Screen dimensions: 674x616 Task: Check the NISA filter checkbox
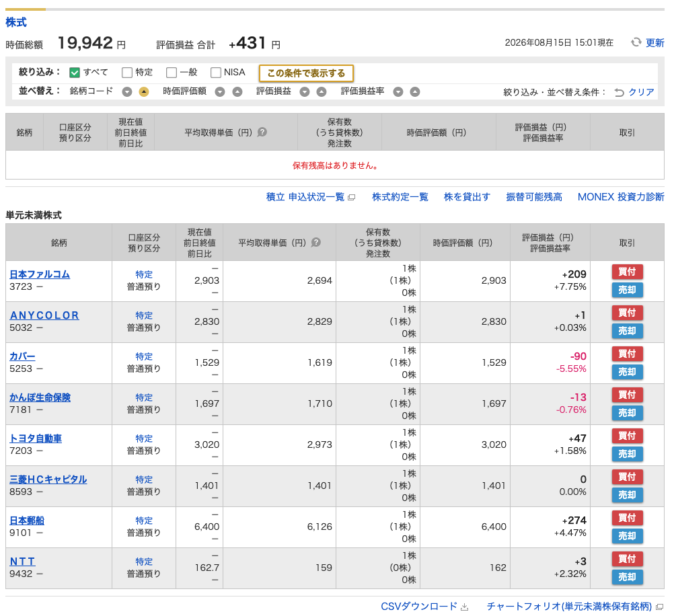216,73
